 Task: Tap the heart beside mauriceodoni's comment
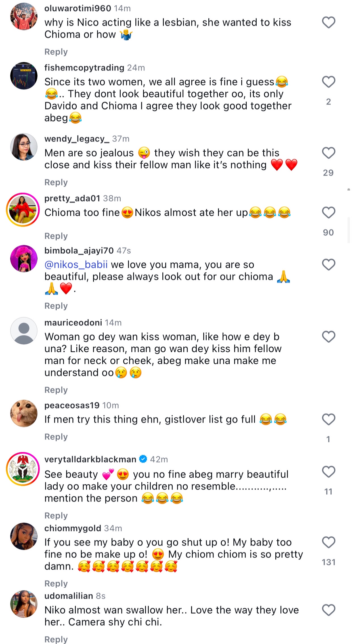click(328, 337)
